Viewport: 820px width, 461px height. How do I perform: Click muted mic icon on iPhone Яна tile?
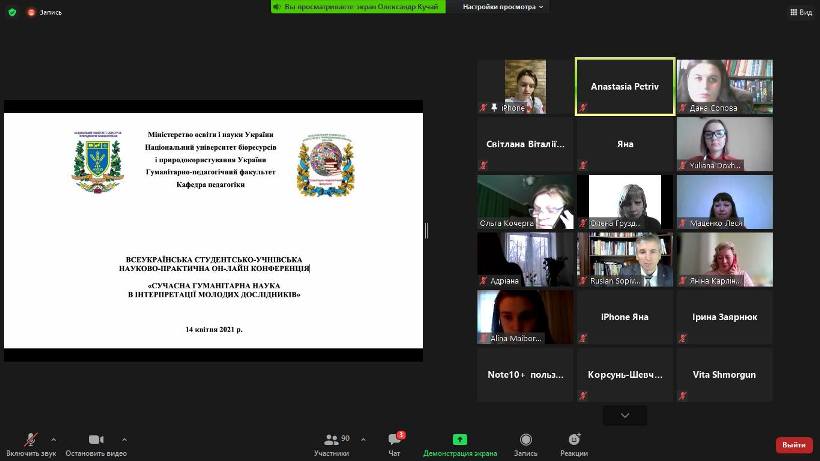click(583, 338)
